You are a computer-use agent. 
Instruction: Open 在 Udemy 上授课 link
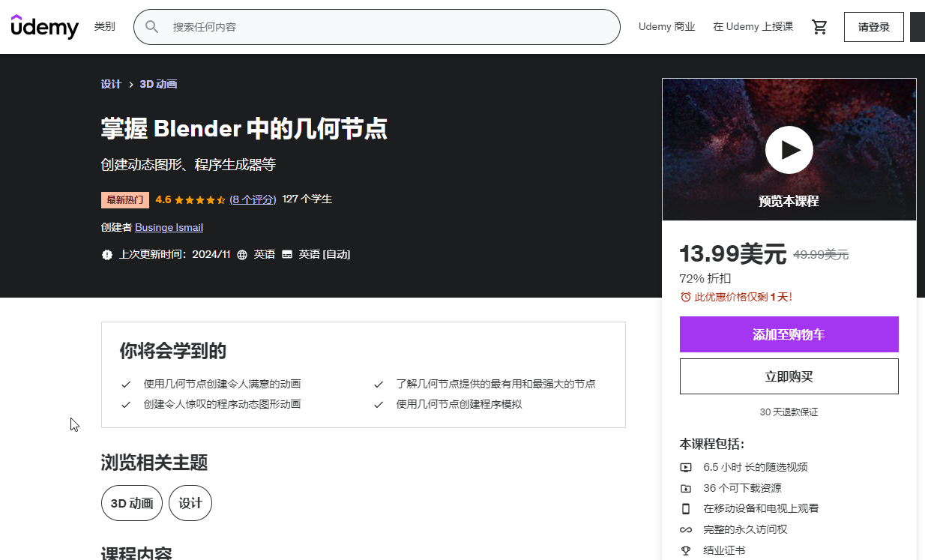pos(753,27)
